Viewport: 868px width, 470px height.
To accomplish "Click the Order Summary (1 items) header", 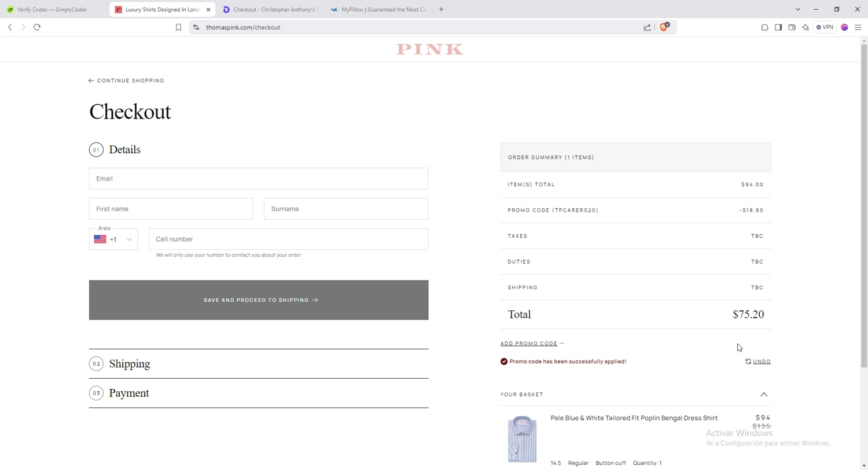I will click(x=635, y=157).
